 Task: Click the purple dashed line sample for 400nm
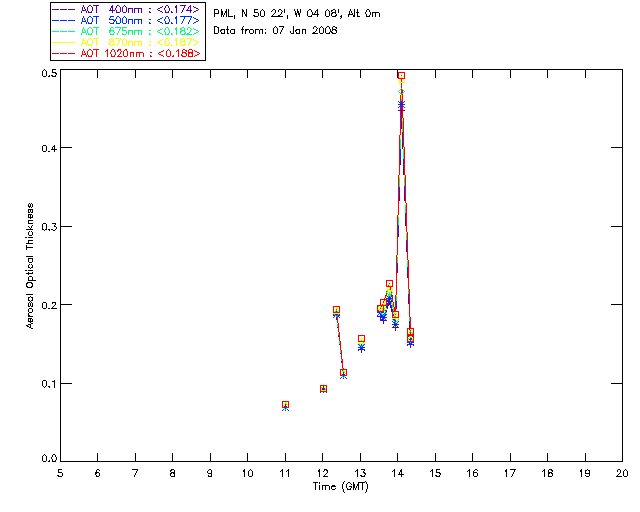coord(63,9)
